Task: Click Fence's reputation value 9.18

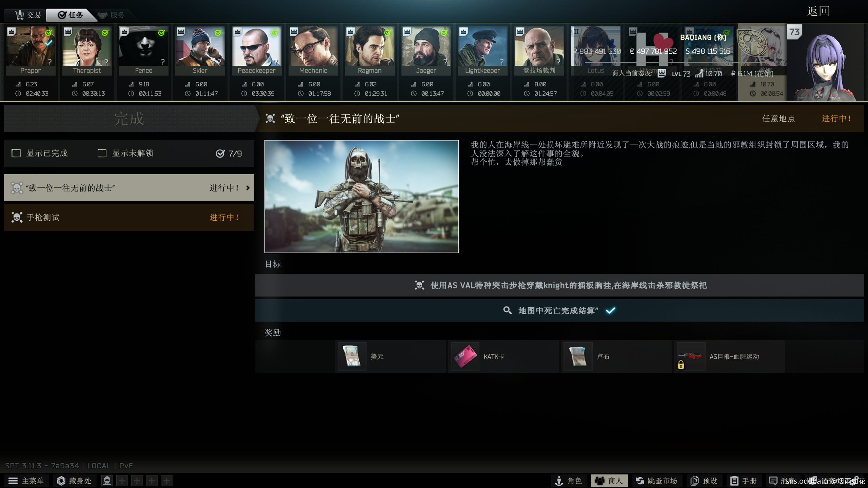Action: 144,84
